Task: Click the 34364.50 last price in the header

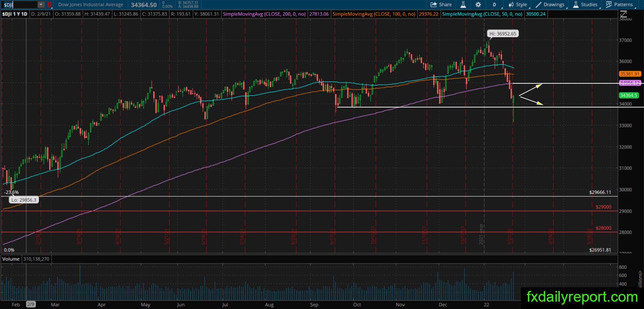Action: pyautogui.click(x=144, y=5)
